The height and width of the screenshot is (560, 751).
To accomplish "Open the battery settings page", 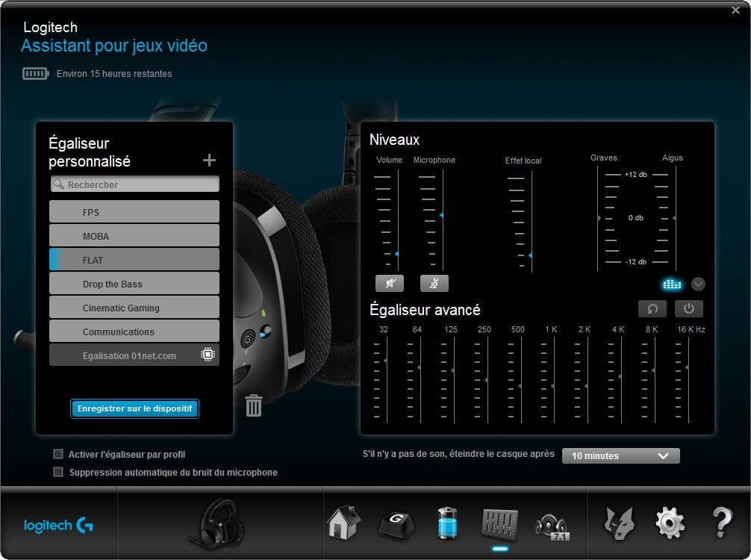I will tap(448, 523).
